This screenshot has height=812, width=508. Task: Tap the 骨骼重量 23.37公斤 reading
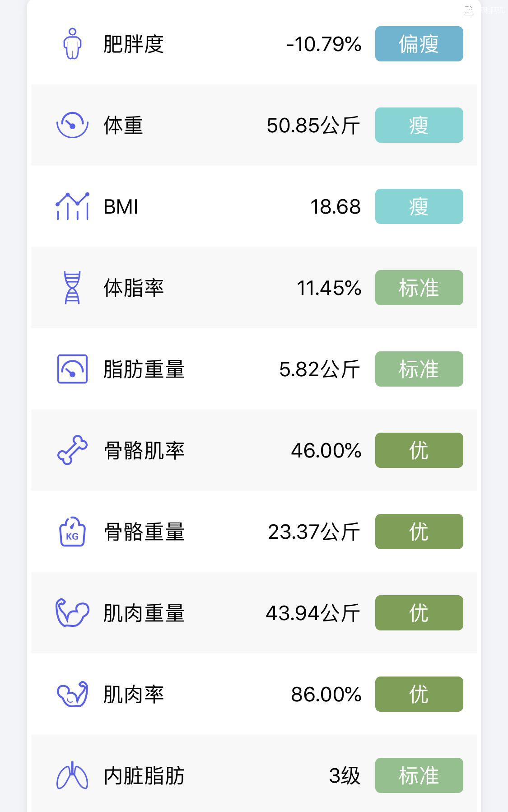[313, 532]
